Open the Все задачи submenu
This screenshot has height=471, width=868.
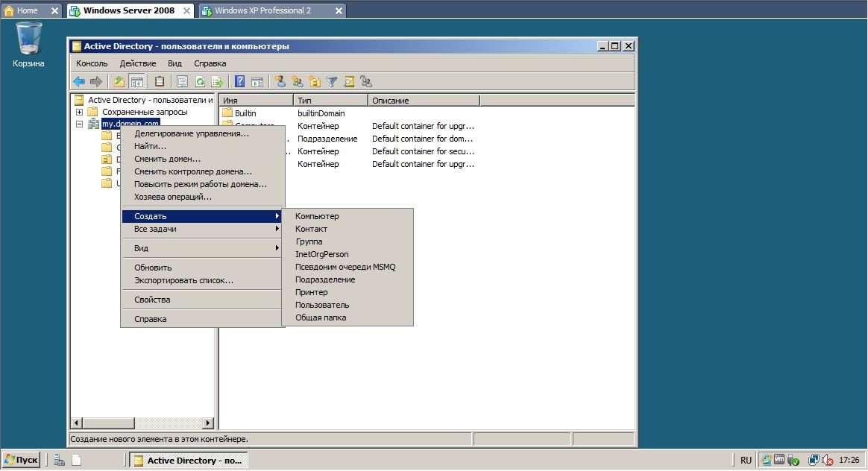[202, 229]
